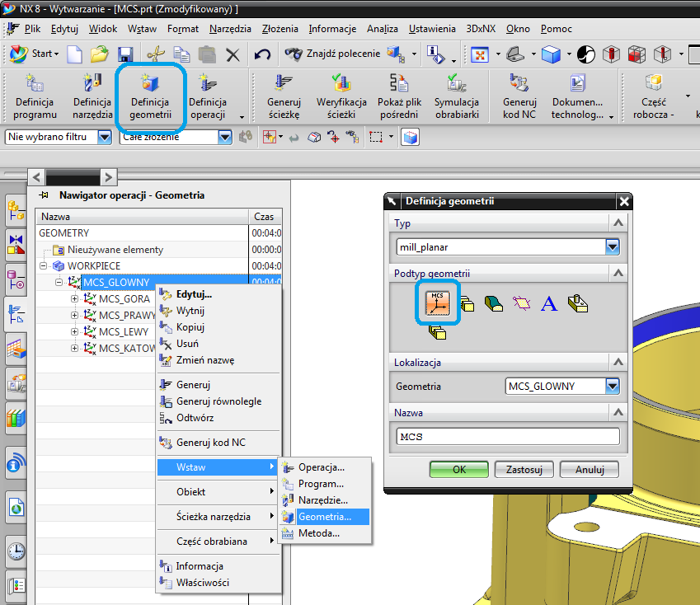The height and width of the screenshot is (605, 700).
Task: Click the navigator scroll left arrow
Action: click(x=37, y=177)
